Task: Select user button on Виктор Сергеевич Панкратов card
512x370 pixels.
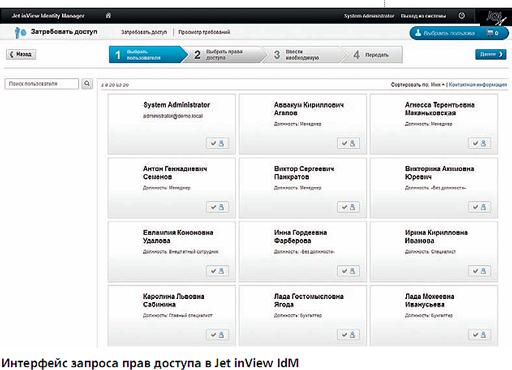Action: click(348, 207)
